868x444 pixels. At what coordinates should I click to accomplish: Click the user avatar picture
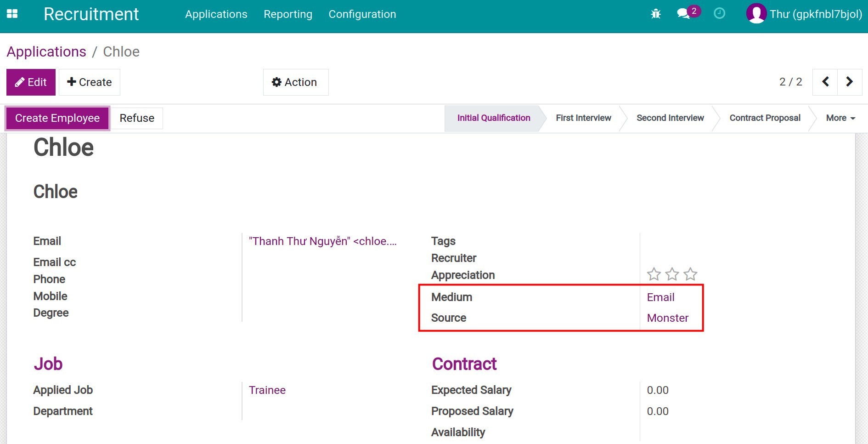click(x=757, y=14)
